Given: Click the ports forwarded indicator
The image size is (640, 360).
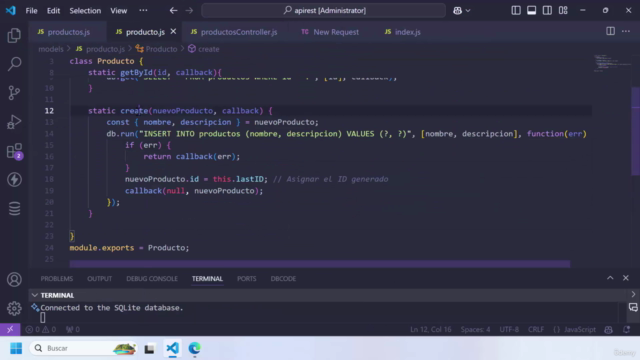Looking at the screenshot, I should 73,329.
